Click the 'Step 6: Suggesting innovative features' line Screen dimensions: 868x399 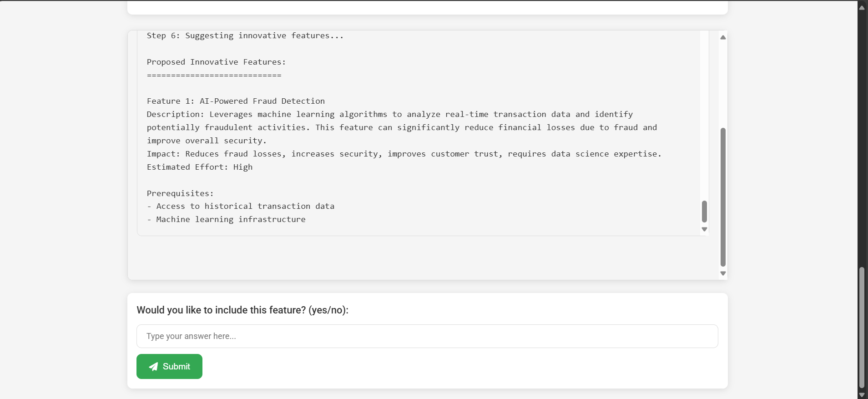click(245, 35)
